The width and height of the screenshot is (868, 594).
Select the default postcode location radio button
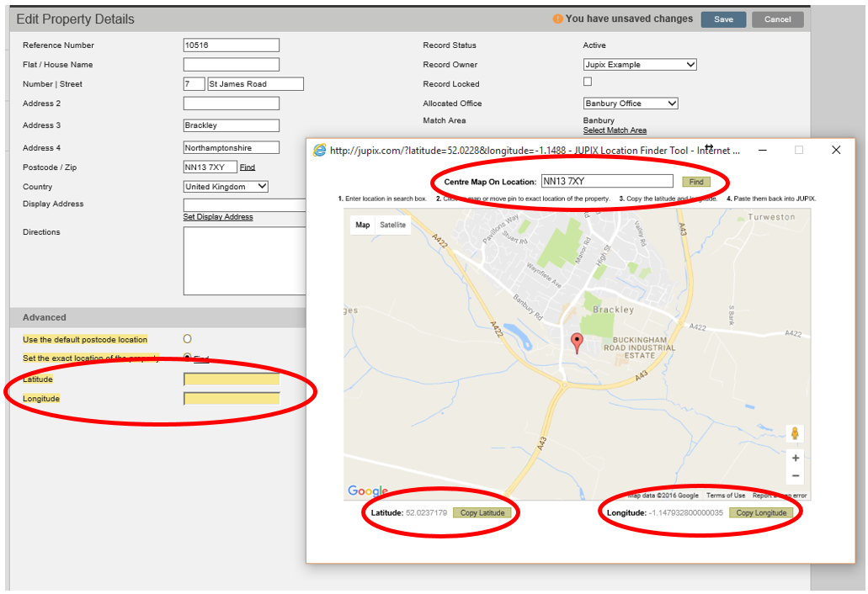188,339
